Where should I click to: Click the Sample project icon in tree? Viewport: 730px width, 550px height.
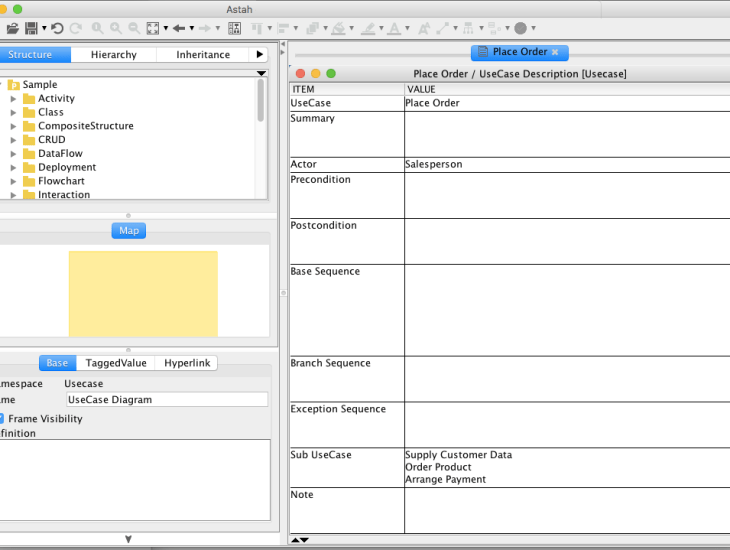pos(14,85)
